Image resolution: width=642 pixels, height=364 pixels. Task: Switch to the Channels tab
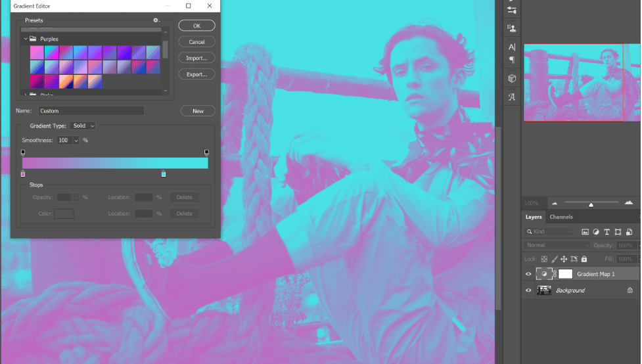coord(561,217)
